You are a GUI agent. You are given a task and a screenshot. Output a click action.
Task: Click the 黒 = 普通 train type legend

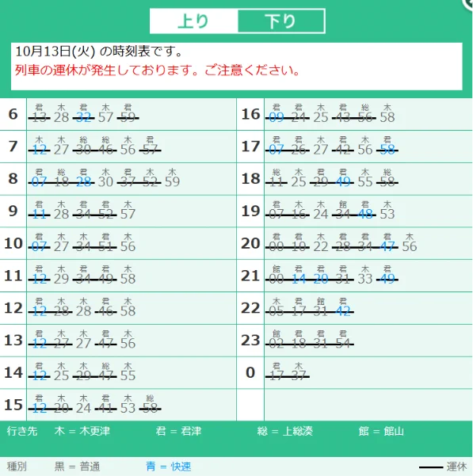(77, 466)
